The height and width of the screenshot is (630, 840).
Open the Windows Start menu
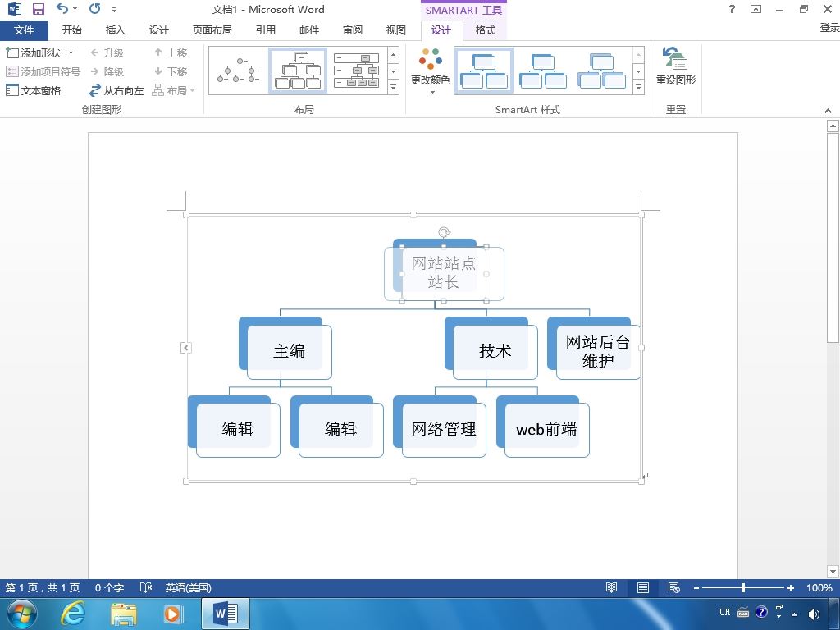22,614
